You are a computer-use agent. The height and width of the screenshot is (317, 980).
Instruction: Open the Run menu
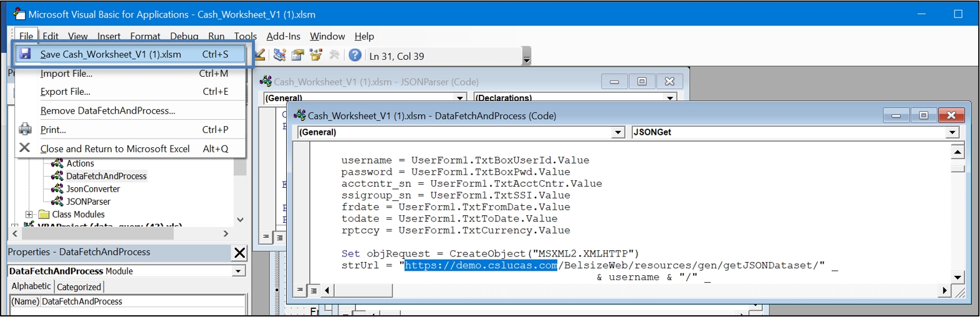tap(216, 36)
